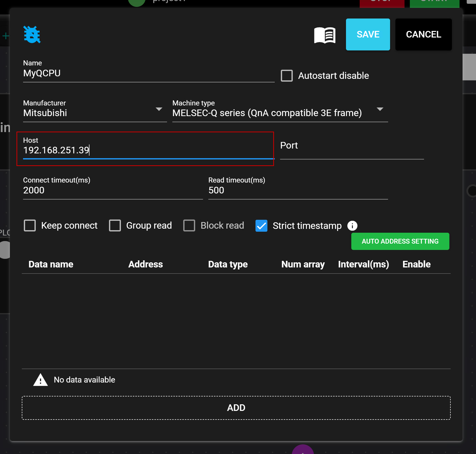The image size is (476, 454).
Task: Click the CANCEL button
Action: pos(423,34)
